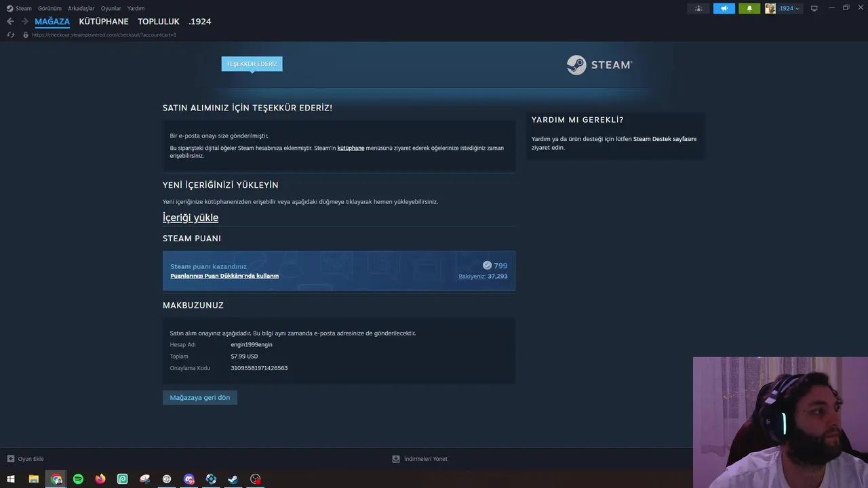This screenshot has width=868, height=488.
Task: Open Chrome from the taskbar
Action: point(56,479)
